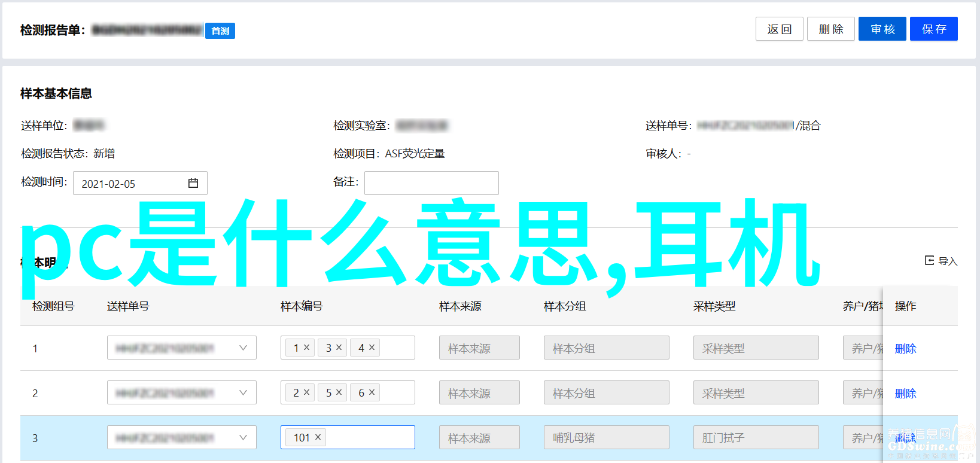Click 检测报告状态 value 新增
Screen dimensions: 980x463
[104, 154]
